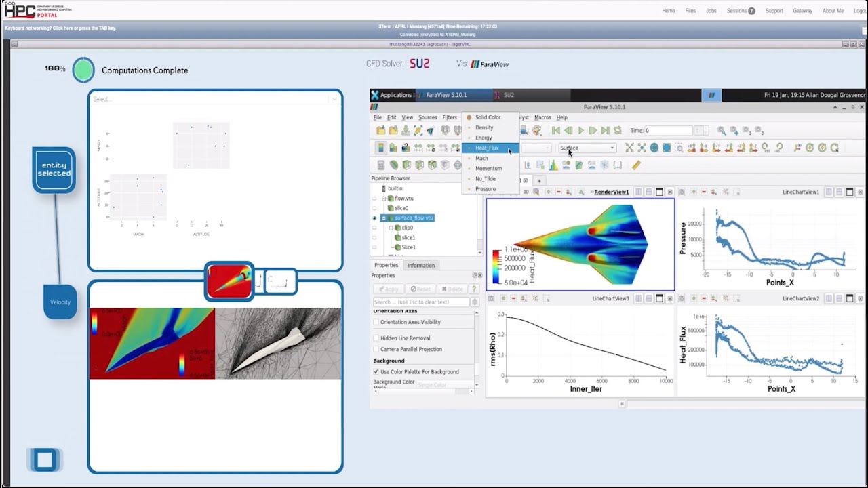The image size is (868, 488).
Task: Click the Time value input field
Action: [667, 130]
